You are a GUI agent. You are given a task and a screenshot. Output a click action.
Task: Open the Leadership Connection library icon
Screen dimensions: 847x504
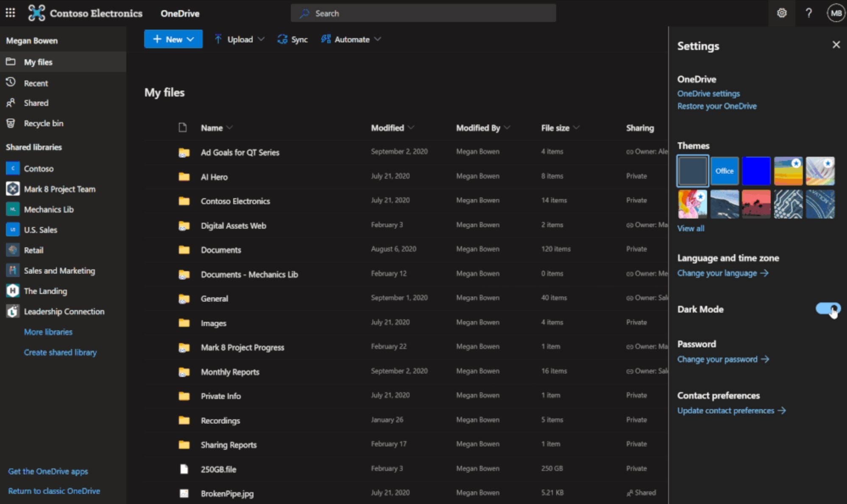pyautogui.click(x=13, y=311)
